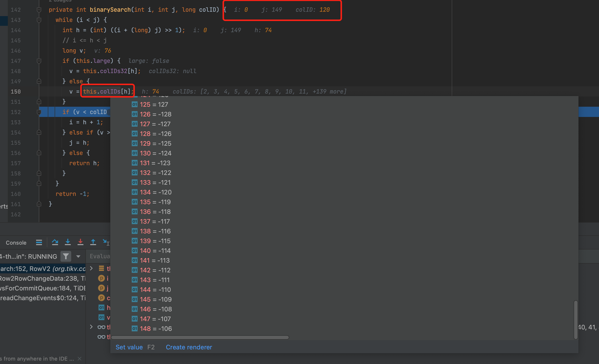The height and width of the screenshot is (364, 599).
Task: Click the primitive type icon beside variable h
Action: point(101,307)
